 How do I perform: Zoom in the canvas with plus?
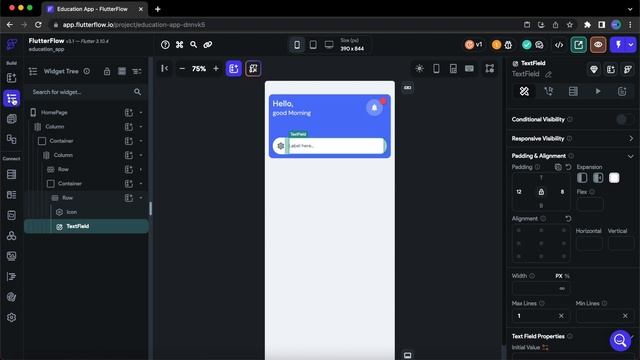coord(216,69)
